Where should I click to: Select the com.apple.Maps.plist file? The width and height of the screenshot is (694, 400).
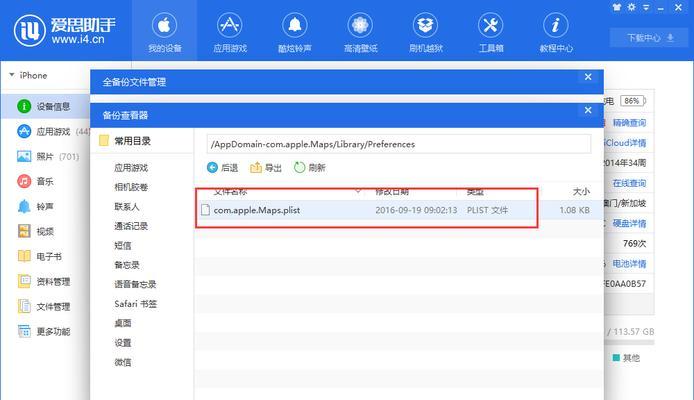tap(257, 210)
